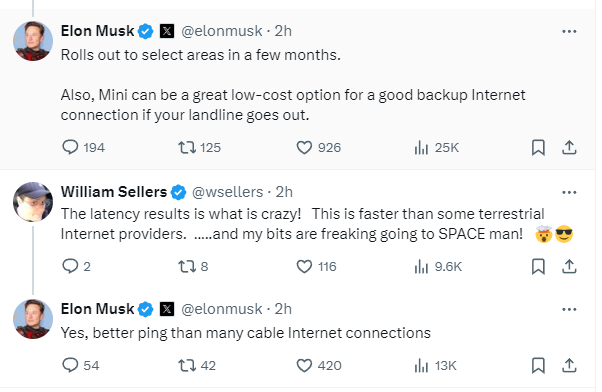602x392 pixels.
Task: Repost William Sellers tweet with 8 reposts
Action: pos(193,266)
